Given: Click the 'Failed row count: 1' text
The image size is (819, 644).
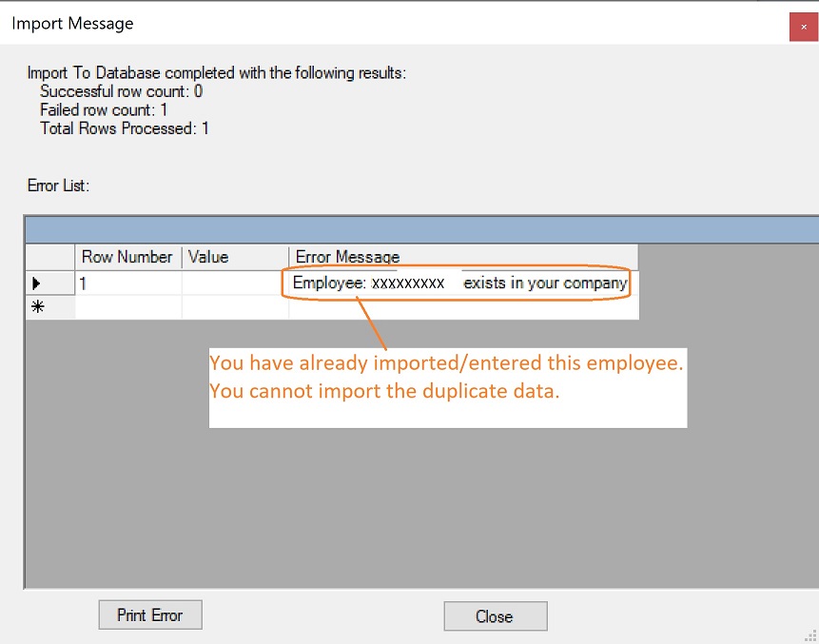Looking at the screenshot, I should tap(104, 110).
